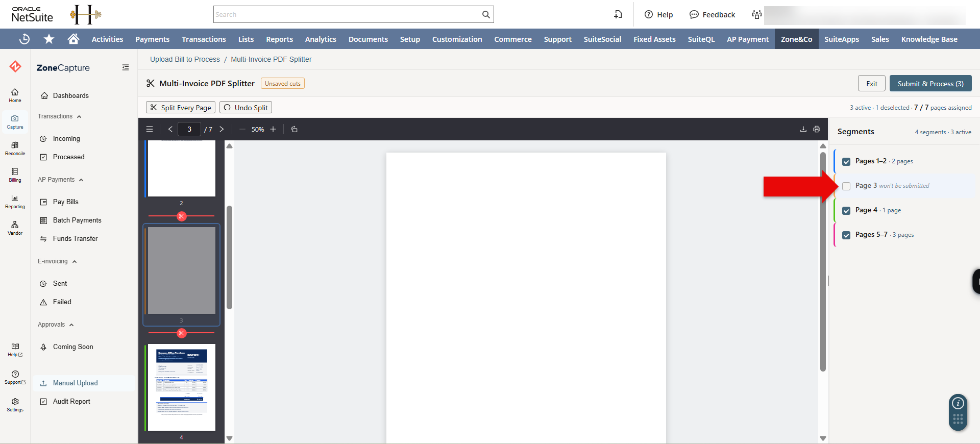Uncheck the Page 4 segment

pyautogui.click(x=846, y=210)
